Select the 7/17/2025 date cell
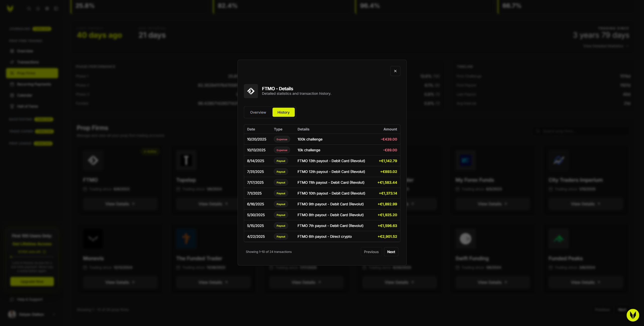644x326 pixels. click(255, 182)
